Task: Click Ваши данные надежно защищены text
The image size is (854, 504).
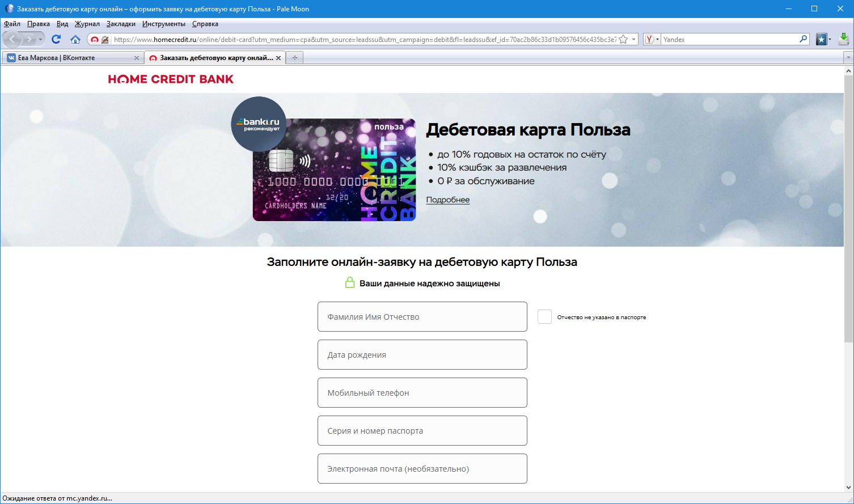Action: pos(430,283)
